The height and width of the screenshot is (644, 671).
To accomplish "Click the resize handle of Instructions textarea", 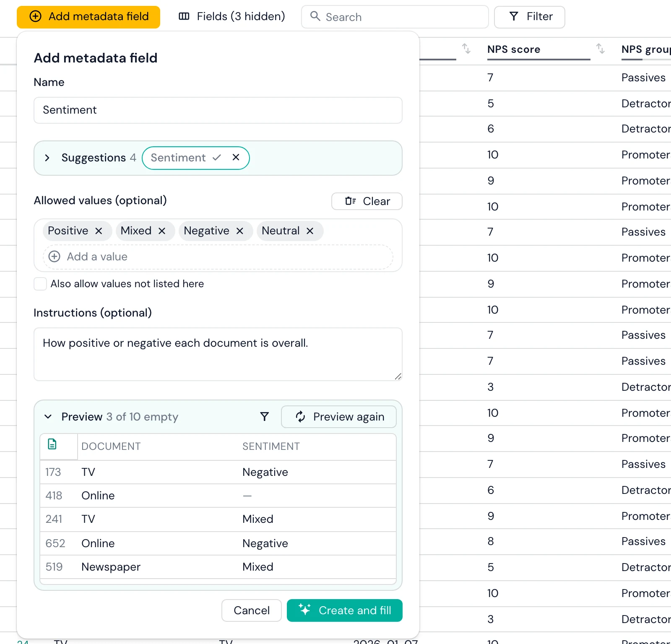I will (398, 377).
